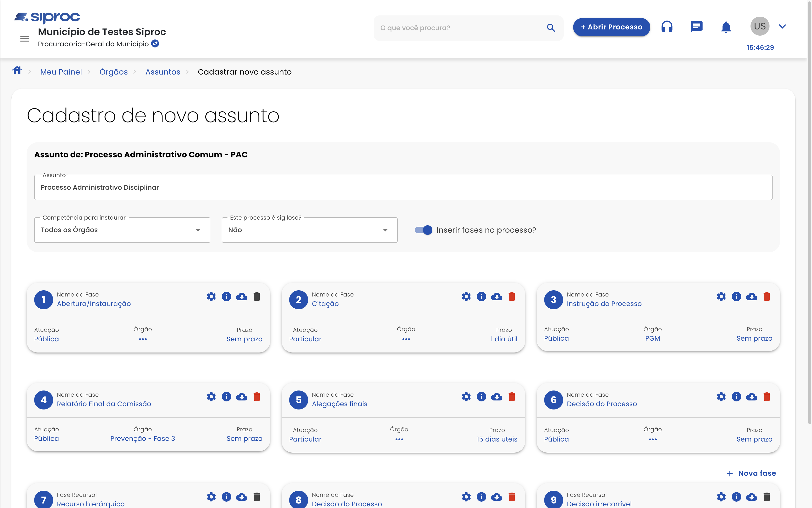Delete the Instrução do Processo phase

[767, 296]
